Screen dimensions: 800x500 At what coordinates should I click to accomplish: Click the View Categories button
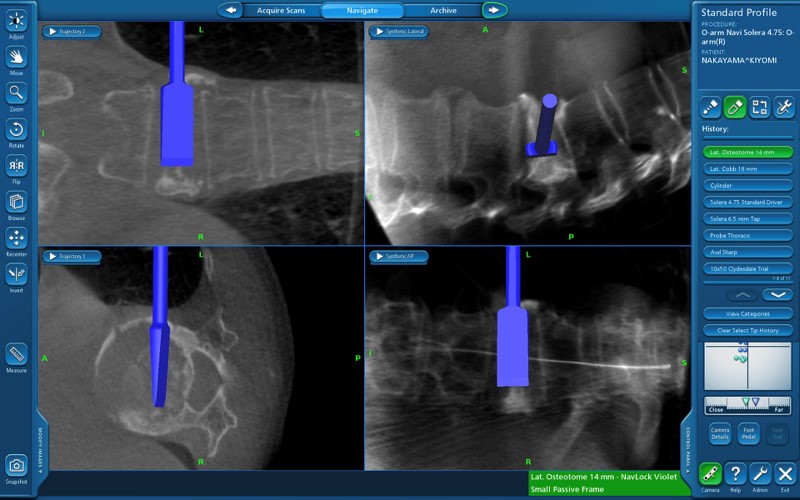747,314
